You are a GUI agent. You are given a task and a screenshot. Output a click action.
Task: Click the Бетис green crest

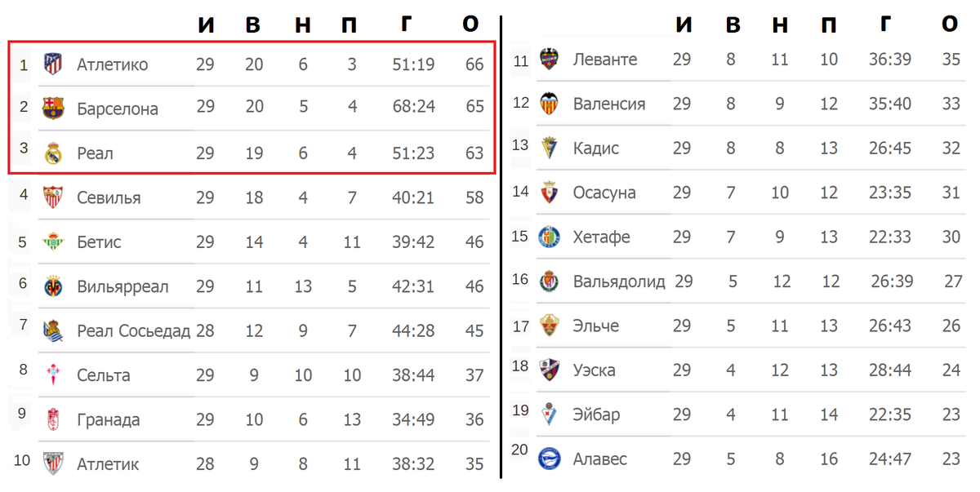pos(53,242)
